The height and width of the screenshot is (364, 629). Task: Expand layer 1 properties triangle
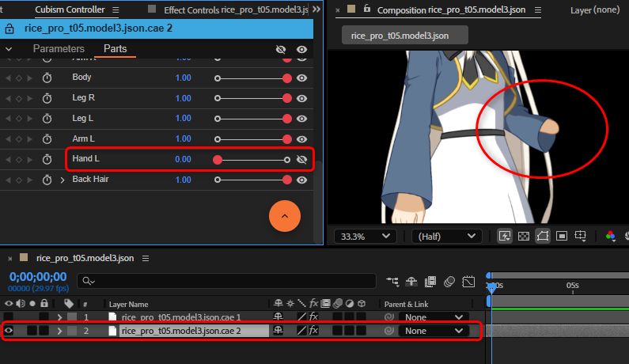click(59, 317)
